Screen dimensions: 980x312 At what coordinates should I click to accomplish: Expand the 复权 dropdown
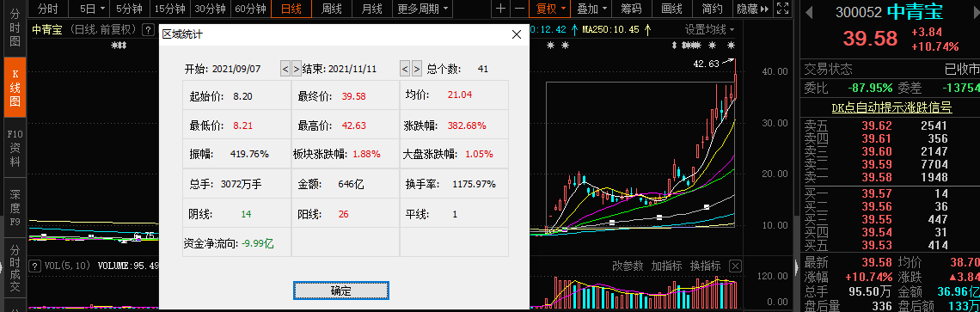click(x=551, y=9)
